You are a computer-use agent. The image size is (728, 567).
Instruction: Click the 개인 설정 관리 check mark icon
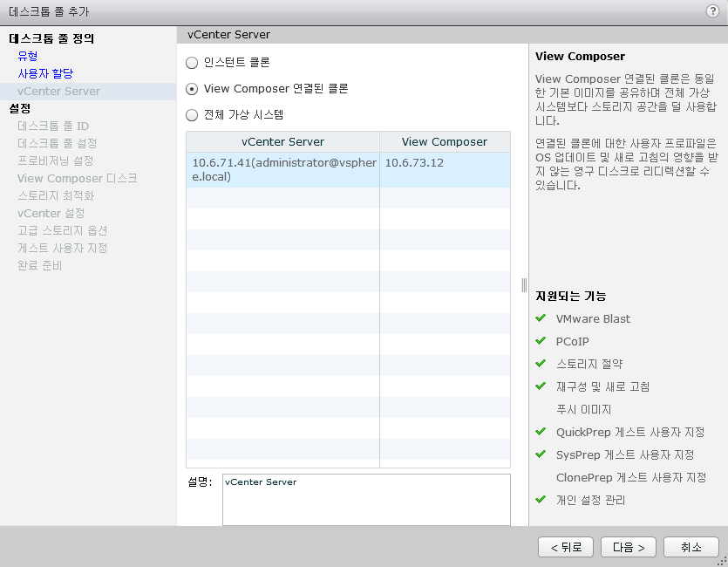coord(541,500)
